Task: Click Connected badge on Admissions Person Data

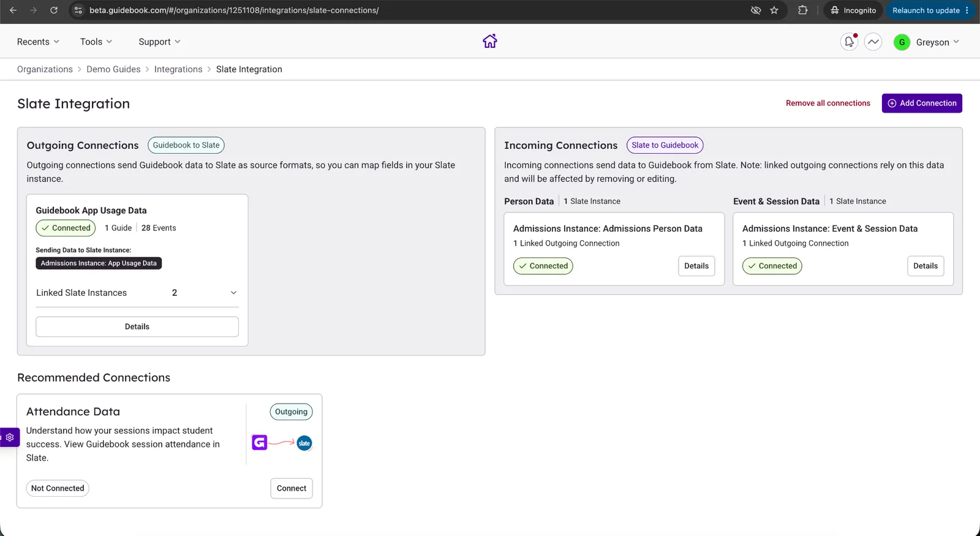Action: pos(543,266)
